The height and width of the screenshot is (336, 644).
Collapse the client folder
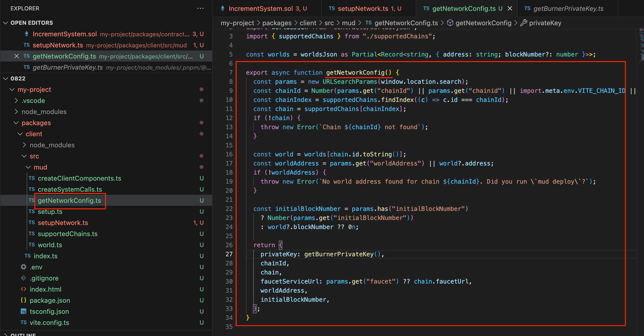click(21, 134)
